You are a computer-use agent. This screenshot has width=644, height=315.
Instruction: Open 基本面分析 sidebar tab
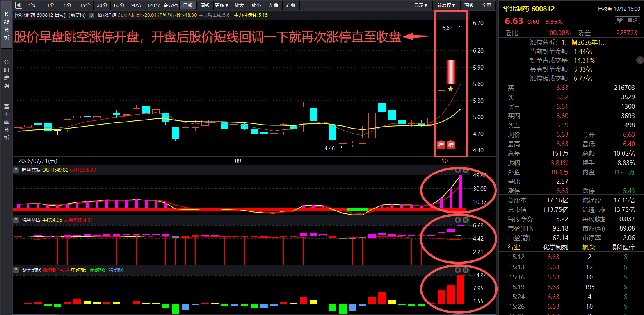pos(7,122)
